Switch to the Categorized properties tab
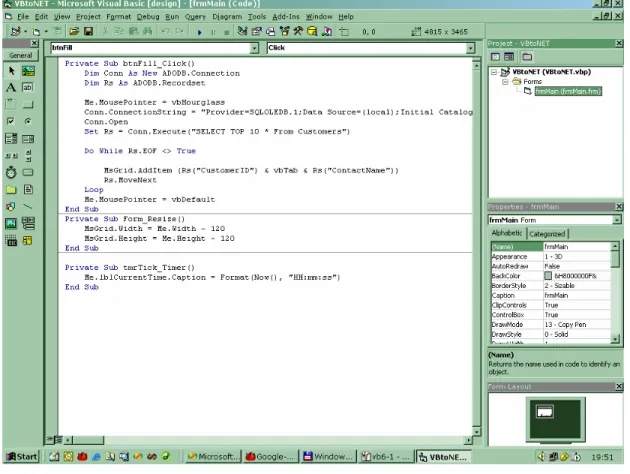Viewport: 630px width, 474px height. pos(547,234)
